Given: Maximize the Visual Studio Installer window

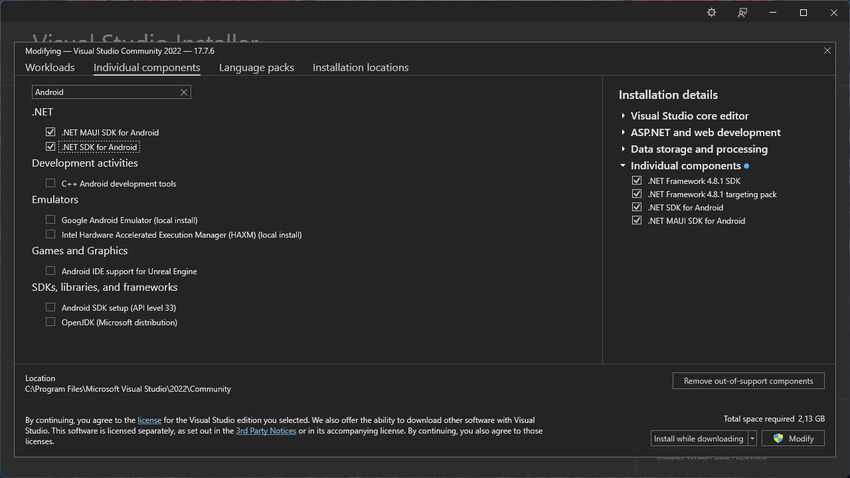Looking at the screenshot, I should [803, 12].
